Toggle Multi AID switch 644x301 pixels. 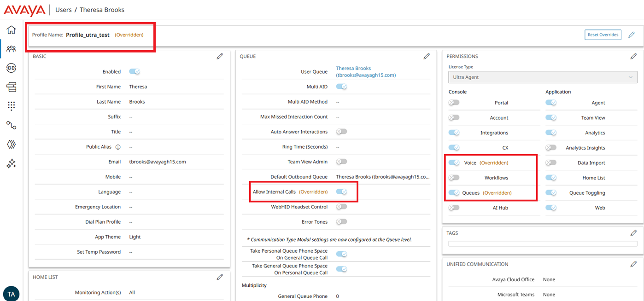point(341,86)
